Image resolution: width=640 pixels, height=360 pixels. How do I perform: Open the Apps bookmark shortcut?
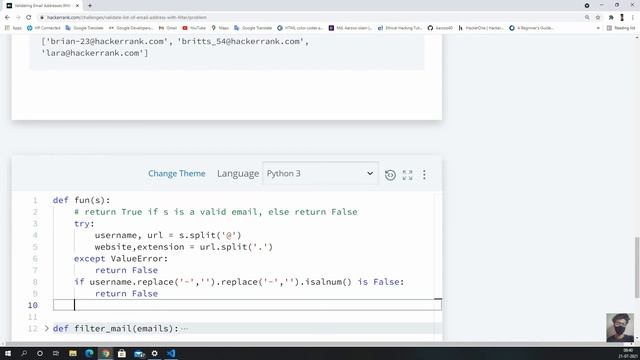(13, 28)
